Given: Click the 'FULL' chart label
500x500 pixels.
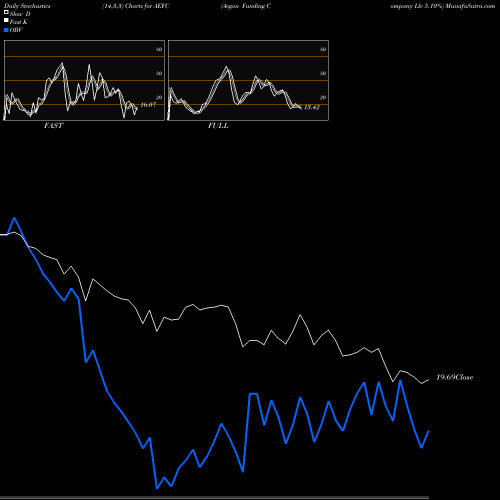Looking at the screenshot, I should (218, 126).
